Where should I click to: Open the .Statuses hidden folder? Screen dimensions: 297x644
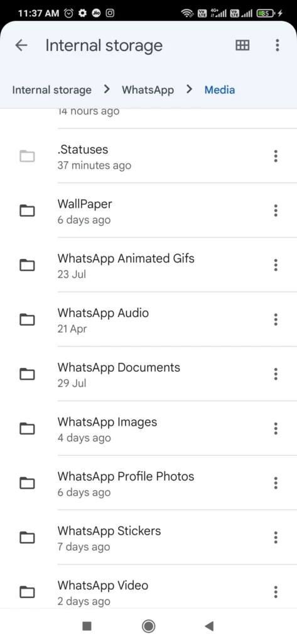pyautogui.click(x=148, y=156)
